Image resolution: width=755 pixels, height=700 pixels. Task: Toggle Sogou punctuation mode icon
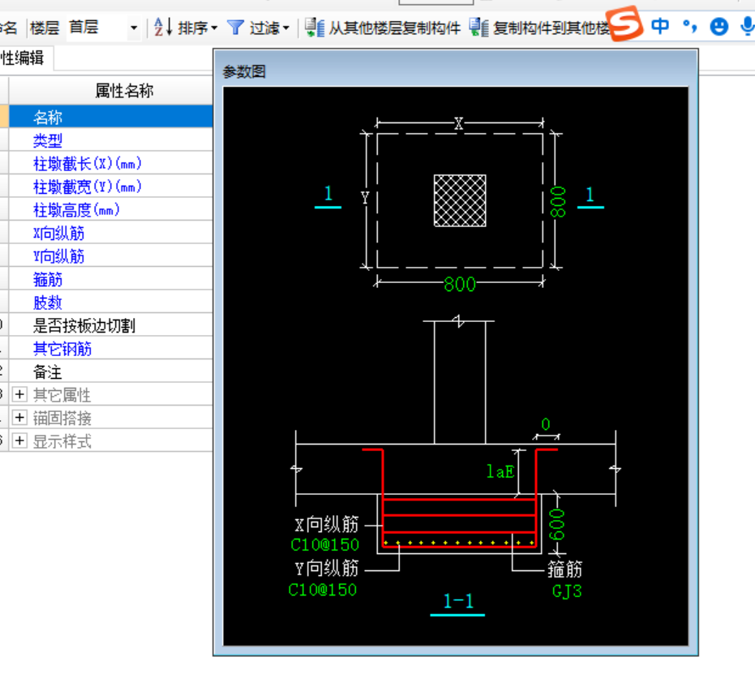(x=690, y=25)
